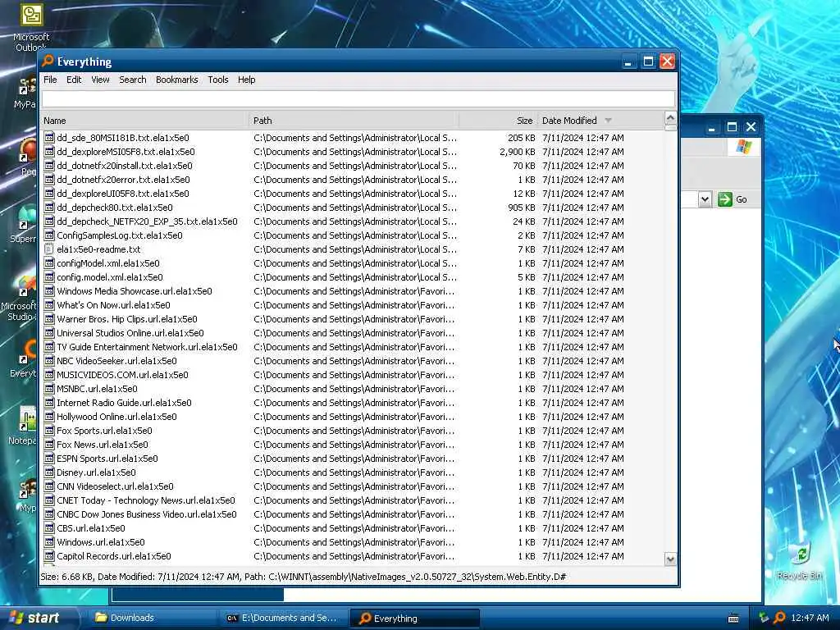The width and height of the screenshot is (840, 630).
Task: Click the network connection tray icon
Action: point(764,618)
